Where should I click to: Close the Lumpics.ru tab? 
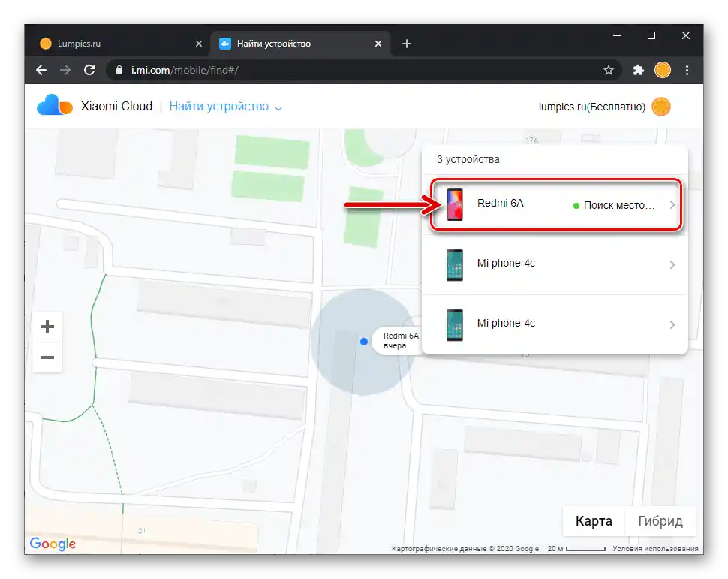click(199, 44)
